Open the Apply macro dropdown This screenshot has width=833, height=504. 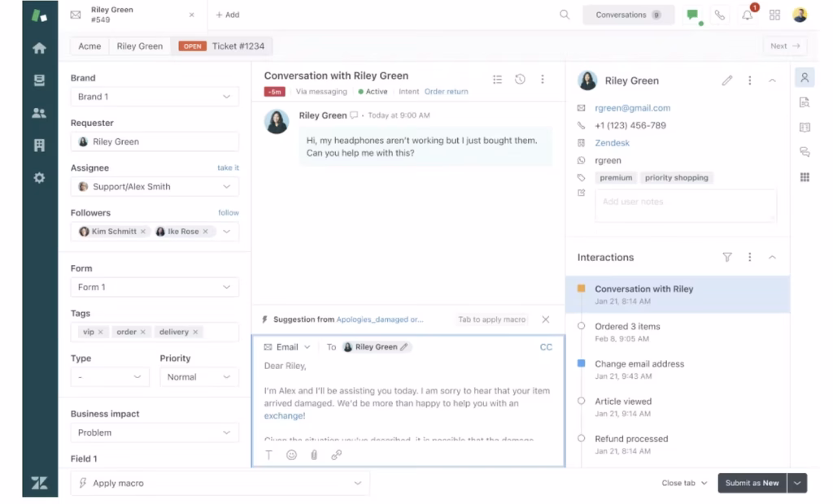(x=220, y=483)
